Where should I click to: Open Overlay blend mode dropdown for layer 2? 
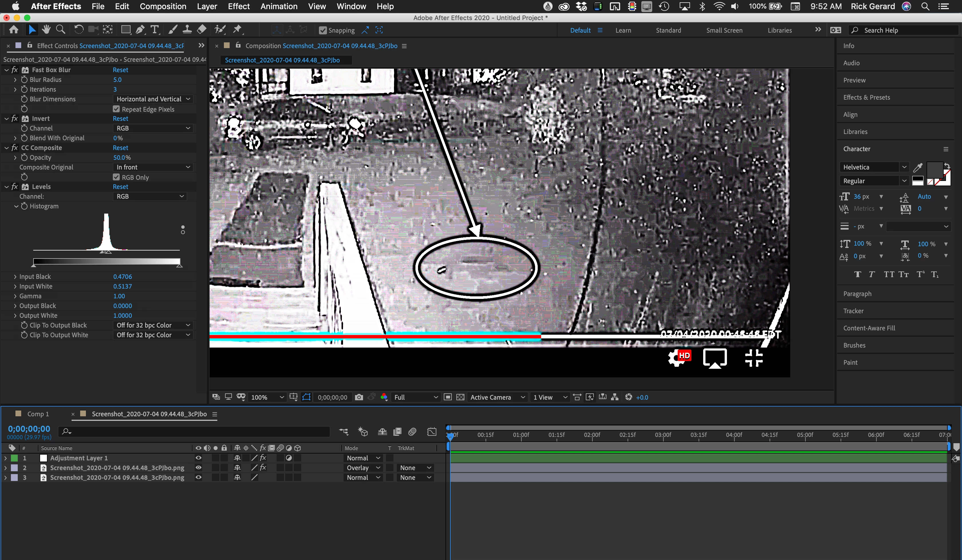[x=363, y=468]
